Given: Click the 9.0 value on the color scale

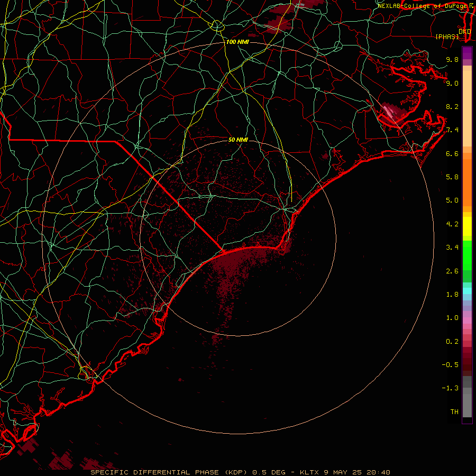Looking at the screenshot, I should pos(452,83).
